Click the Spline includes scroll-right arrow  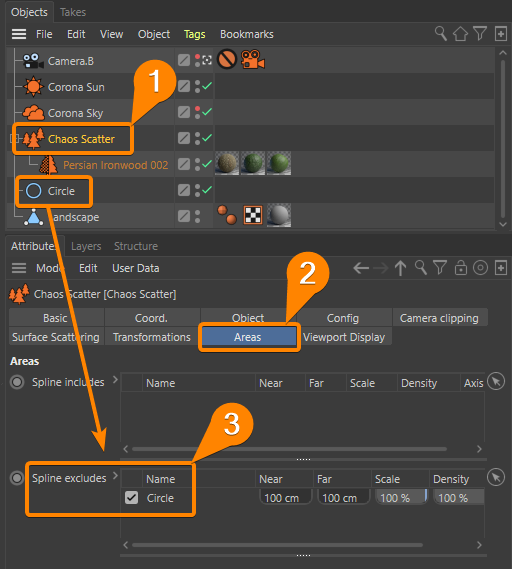(x=479, y=449)
